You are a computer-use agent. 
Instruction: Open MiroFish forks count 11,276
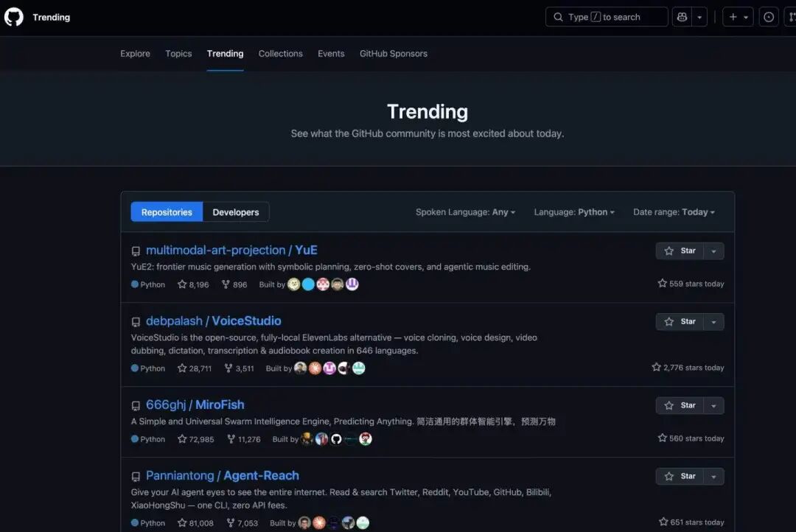[244, 439]
